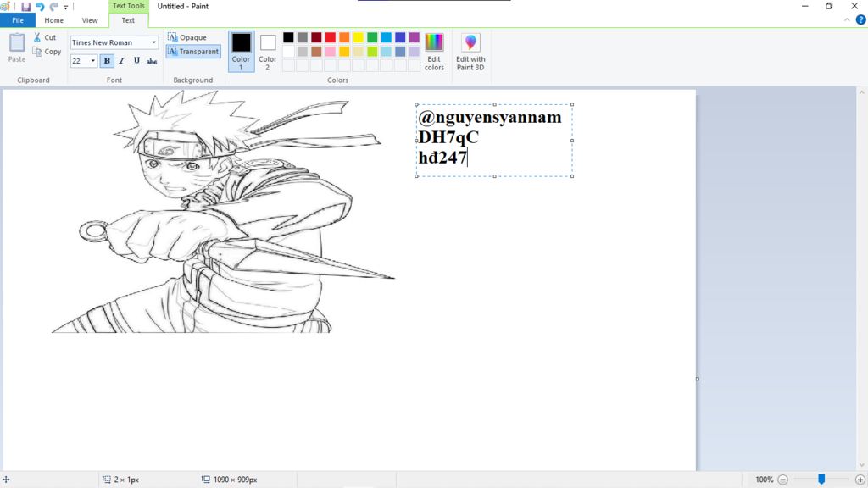Viewport: 868px width, 488px height.
Task: Open the Customize Quick Access Toolbar arrow
Action: (65, 7)
